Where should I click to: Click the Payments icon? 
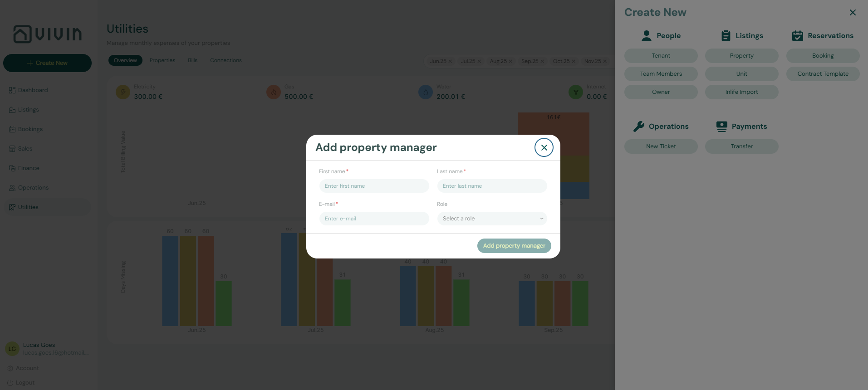coord(722,127)
